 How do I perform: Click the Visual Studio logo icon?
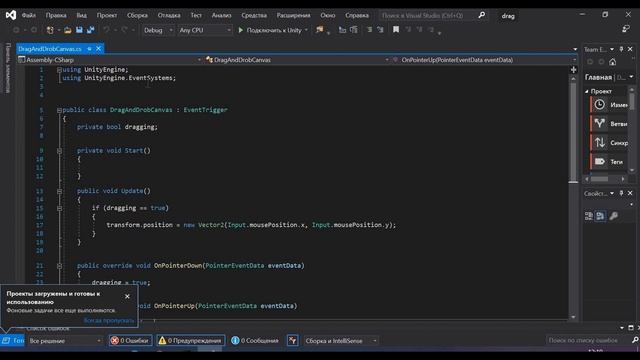11,15
